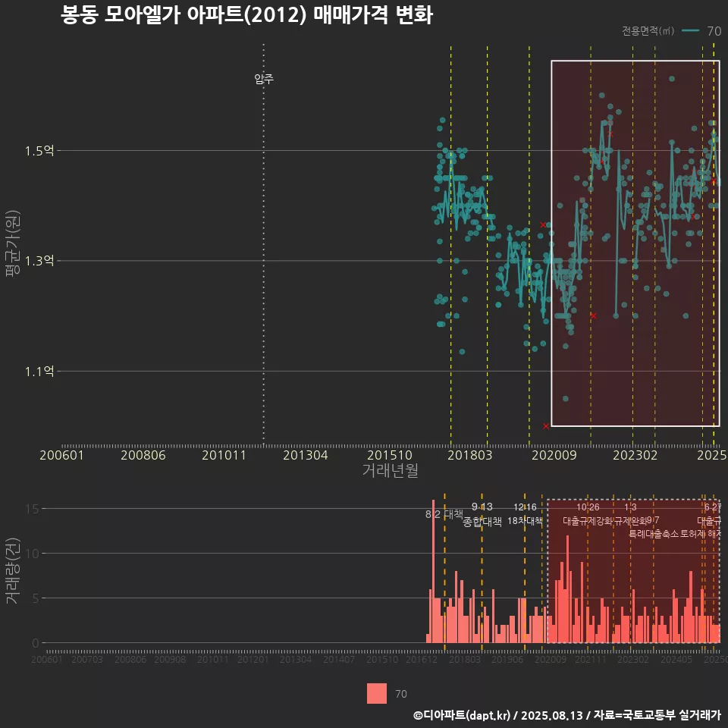This screenshot has height=728, width=728.
Task: Click 202302 on the price chart x-axis
Action: click(x=635, y=455)
